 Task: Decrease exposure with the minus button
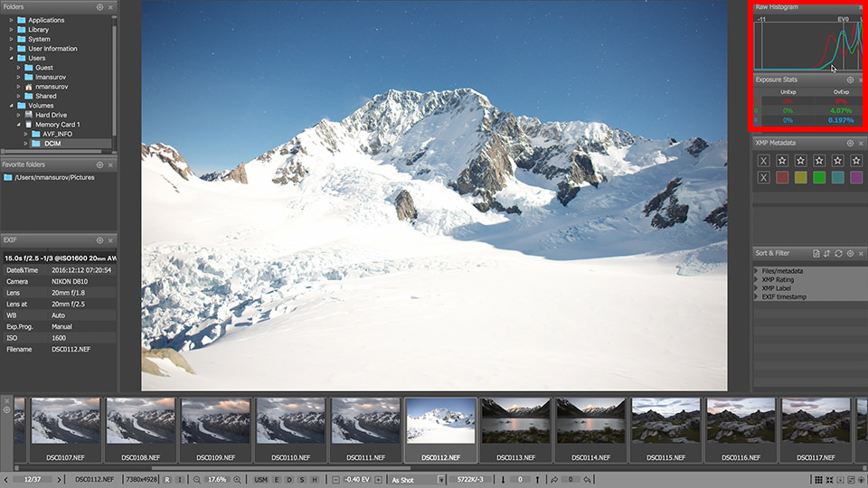coord(335,480)
